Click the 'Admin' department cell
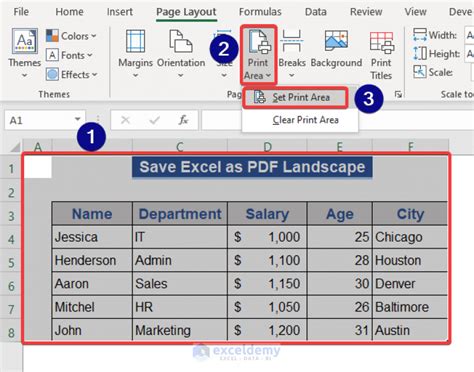Image resolution: width=474 pixels, height=372 pixels. (180, 260)
